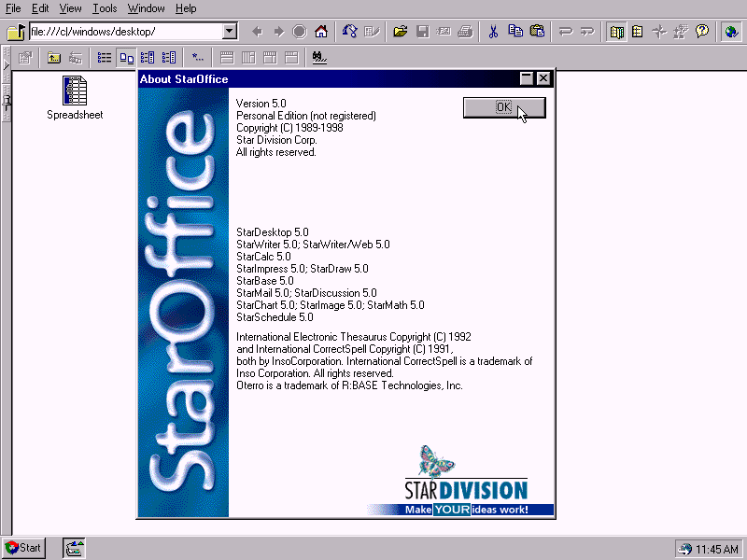Click the Start button on the taskbar
This screenshot has height=560, width=747.
[x=23, y=548]
